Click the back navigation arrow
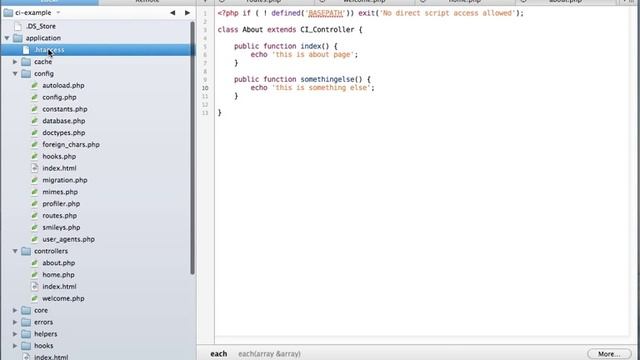The image size is (640, 360). pos(173,13)
